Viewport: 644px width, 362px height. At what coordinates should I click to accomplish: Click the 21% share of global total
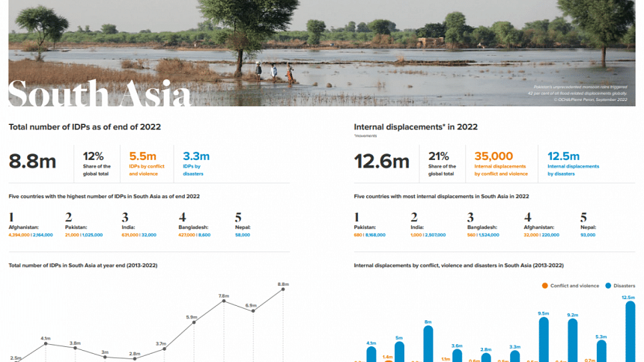click(438, 156)
